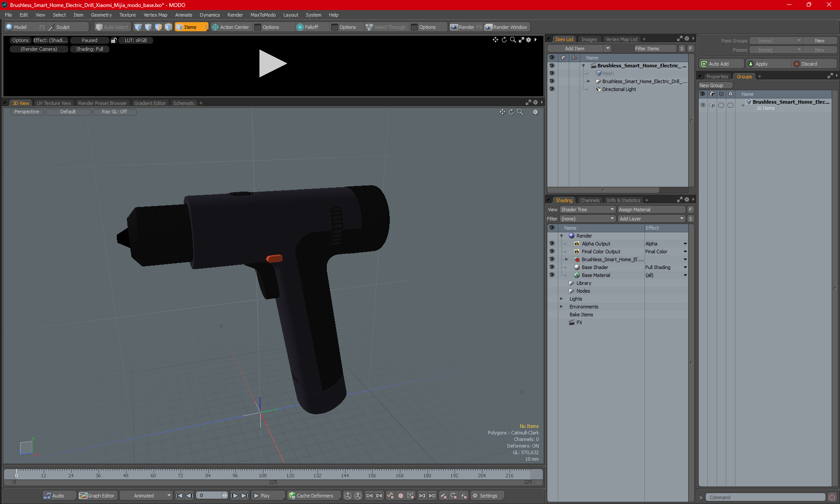The height and width of the screenshot is (504, 840).
Task: Click the Assign Material button
Action: coord(651,210)
